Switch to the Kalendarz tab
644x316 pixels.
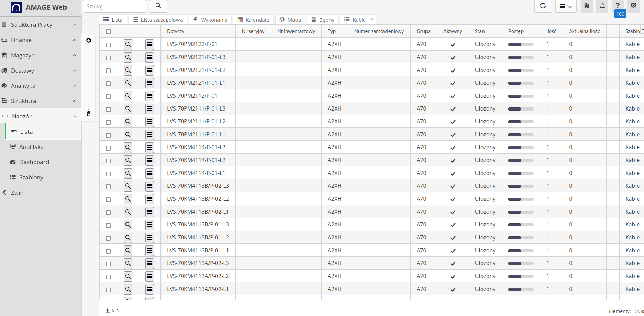[253, 19]
